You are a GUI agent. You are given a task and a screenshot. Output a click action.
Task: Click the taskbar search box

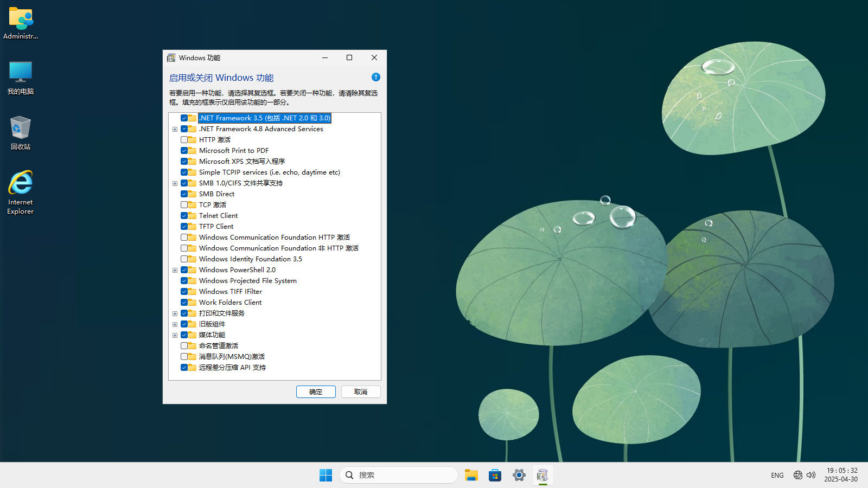tap(399, 475)
